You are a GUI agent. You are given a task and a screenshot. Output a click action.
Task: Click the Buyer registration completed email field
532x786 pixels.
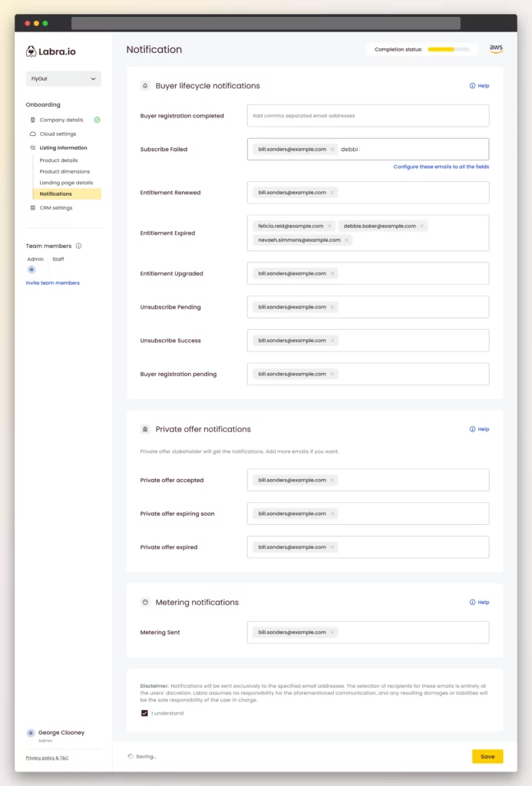click(368, 116)
